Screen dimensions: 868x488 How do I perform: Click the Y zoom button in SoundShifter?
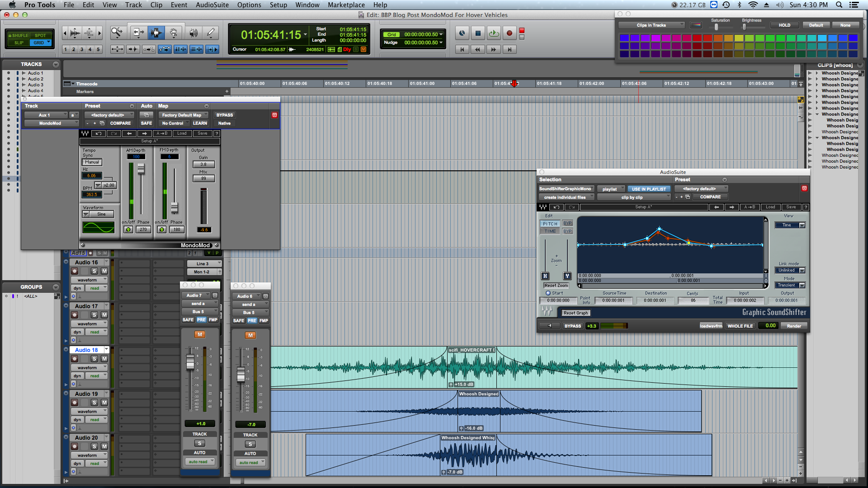point(567,276)
